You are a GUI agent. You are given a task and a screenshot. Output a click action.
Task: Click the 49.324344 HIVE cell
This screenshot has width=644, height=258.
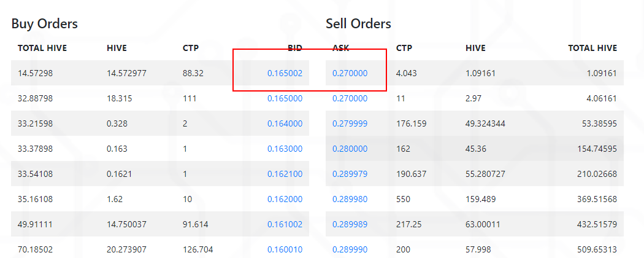pos(486,123)
